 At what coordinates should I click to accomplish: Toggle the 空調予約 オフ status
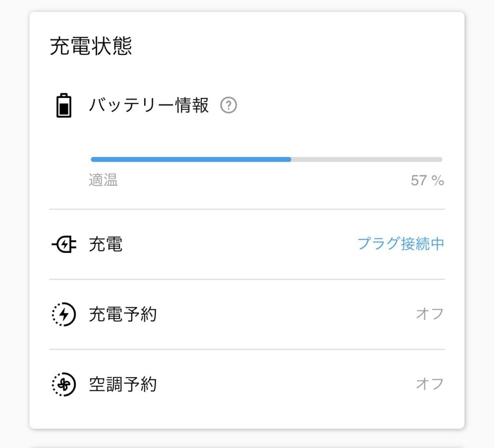point(429,384)
